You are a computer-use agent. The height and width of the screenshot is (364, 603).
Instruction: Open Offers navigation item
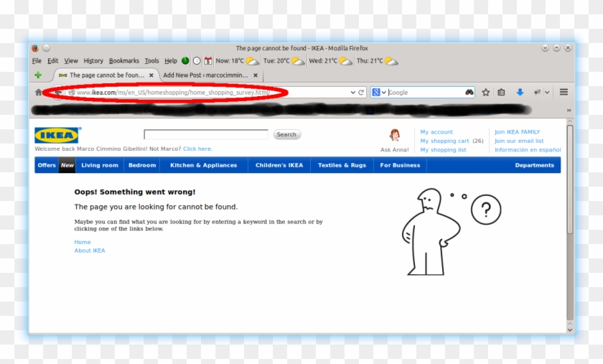click(x=47, y=165)
